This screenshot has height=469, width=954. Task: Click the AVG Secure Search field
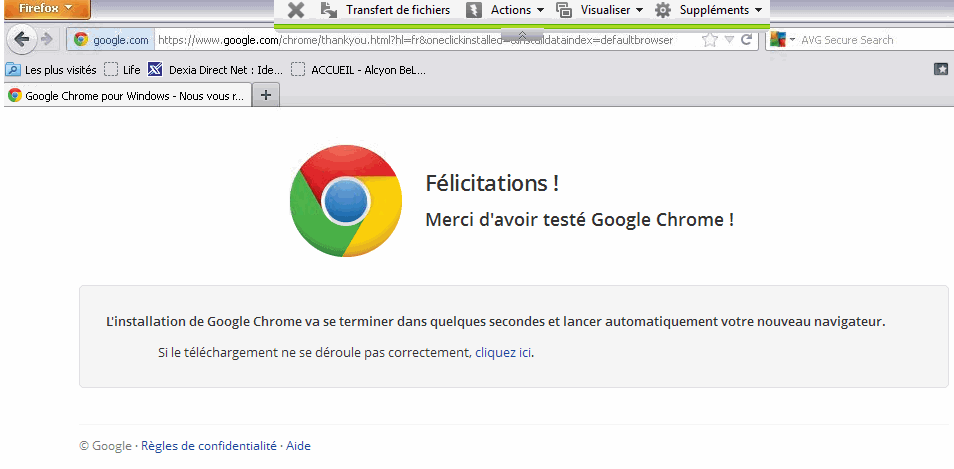click(876, 40)
